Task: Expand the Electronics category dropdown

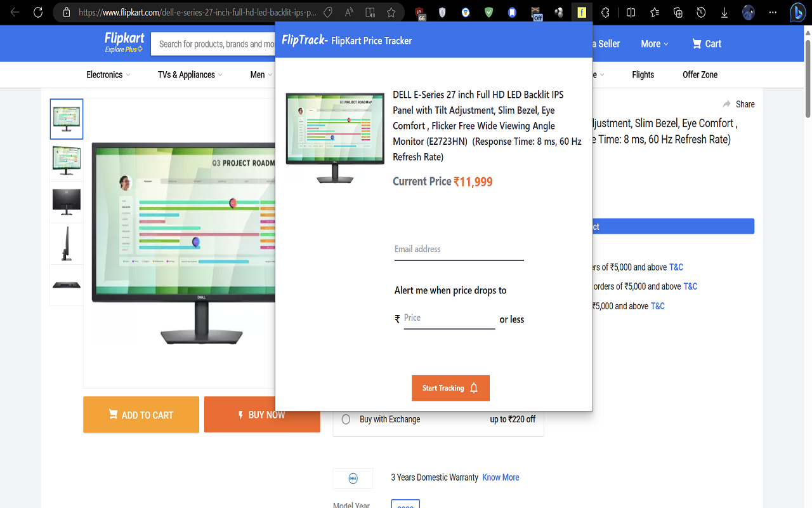Action: tap(108, 75)
